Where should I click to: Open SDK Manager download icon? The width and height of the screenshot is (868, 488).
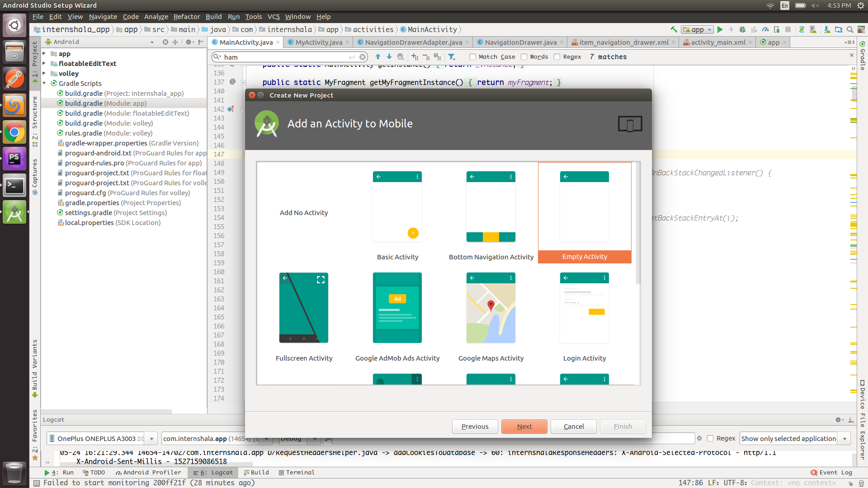827,29
